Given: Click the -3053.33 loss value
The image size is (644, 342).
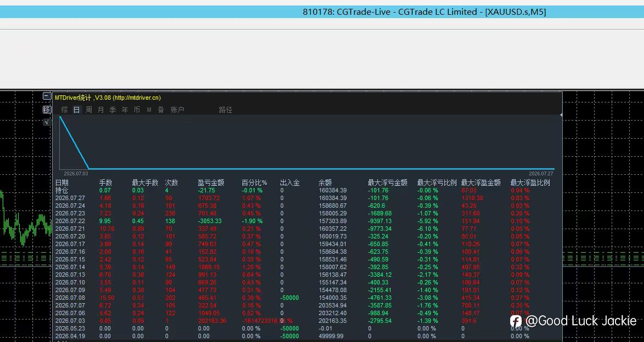Looking at the screenshot, I should click(210, 221).
